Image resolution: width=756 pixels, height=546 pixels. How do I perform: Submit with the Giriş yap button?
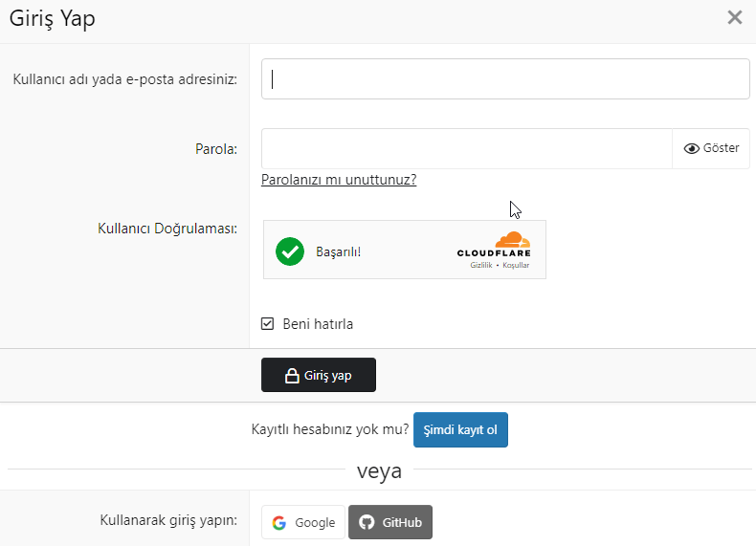[x=319, y=375]
